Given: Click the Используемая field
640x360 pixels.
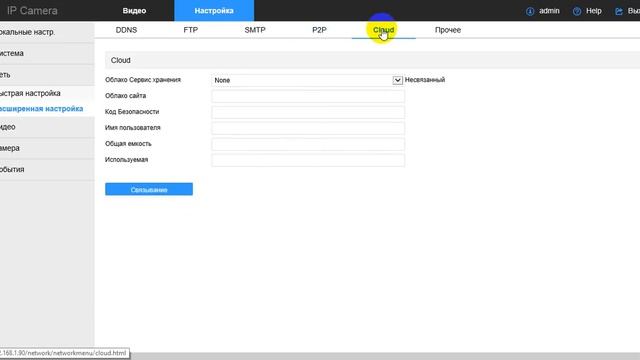Looking at the screenshot, I should (308, 160).
